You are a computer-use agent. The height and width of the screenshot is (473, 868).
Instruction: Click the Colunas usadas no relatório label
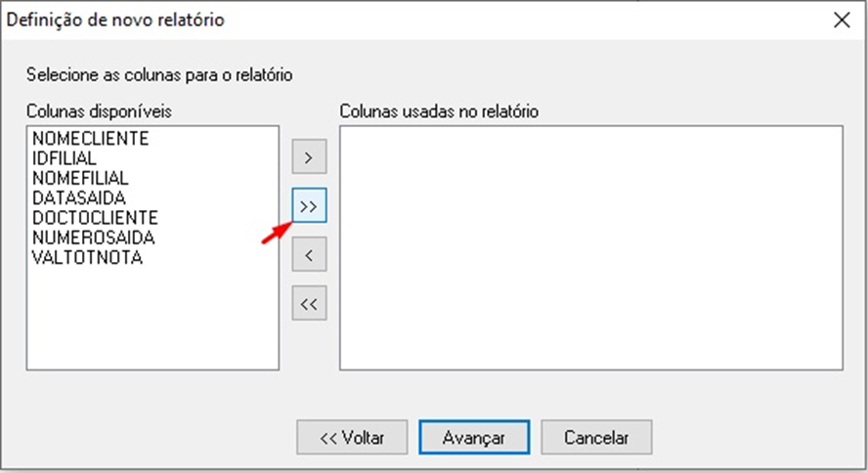pyautogui.click(x=439, y=111)
